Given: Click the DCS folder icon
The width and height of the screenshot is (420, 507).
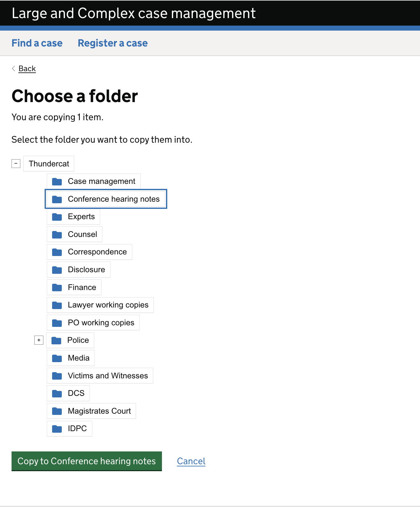Looking at the screenshot, I should click(x=57, y=393).
